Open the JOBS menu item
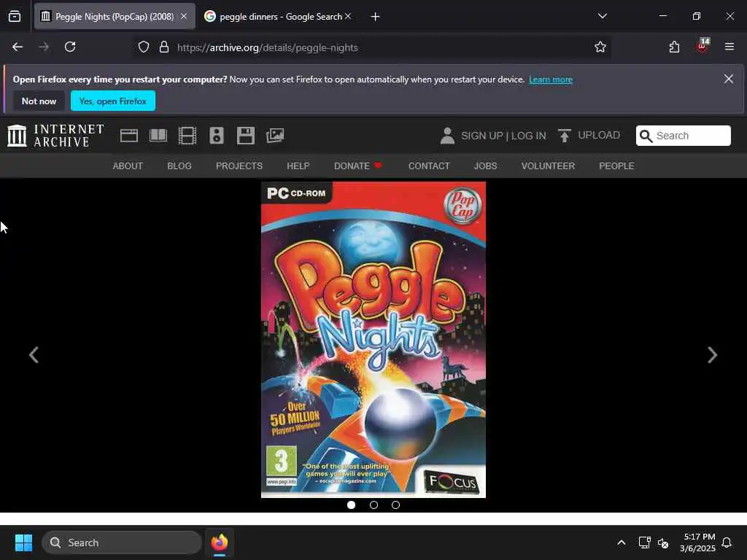 click(485, 166)
